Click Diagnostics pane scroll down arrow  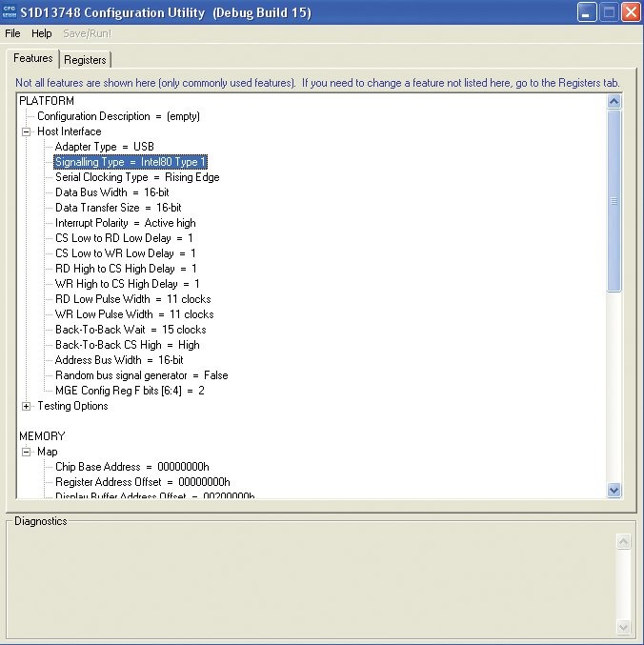pos(623,627)
